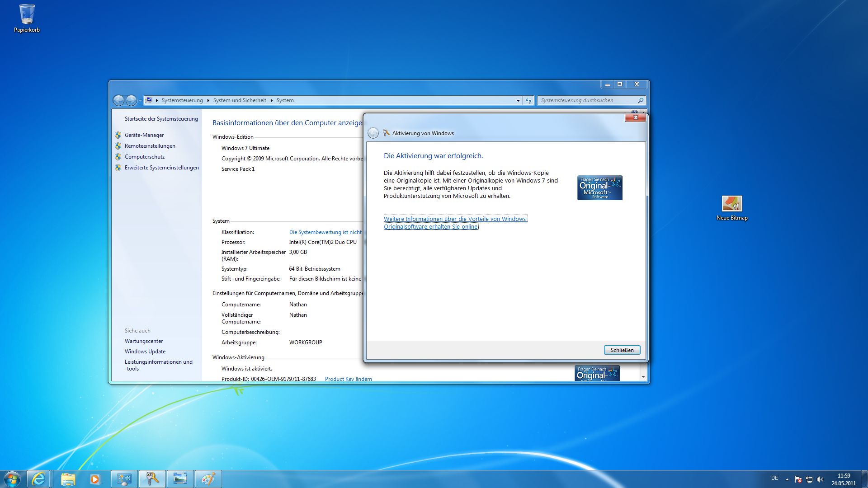Expand the arrow after Systemsteuerung breadcrumb
The height and width of the screenshot is (488, 868).
pyautogui.click(x=208, y=100)
